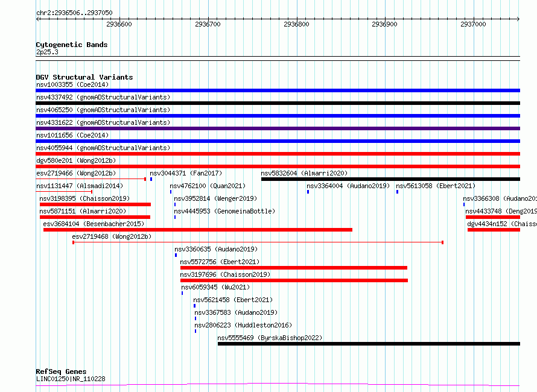Click the long red bar under esv3684104
Viewport: 537px width, 392px height.
point(198,230)
